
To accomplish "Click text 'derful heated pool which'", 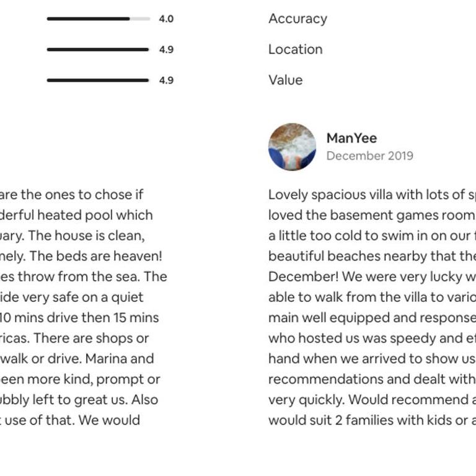I will pos(76,215).
